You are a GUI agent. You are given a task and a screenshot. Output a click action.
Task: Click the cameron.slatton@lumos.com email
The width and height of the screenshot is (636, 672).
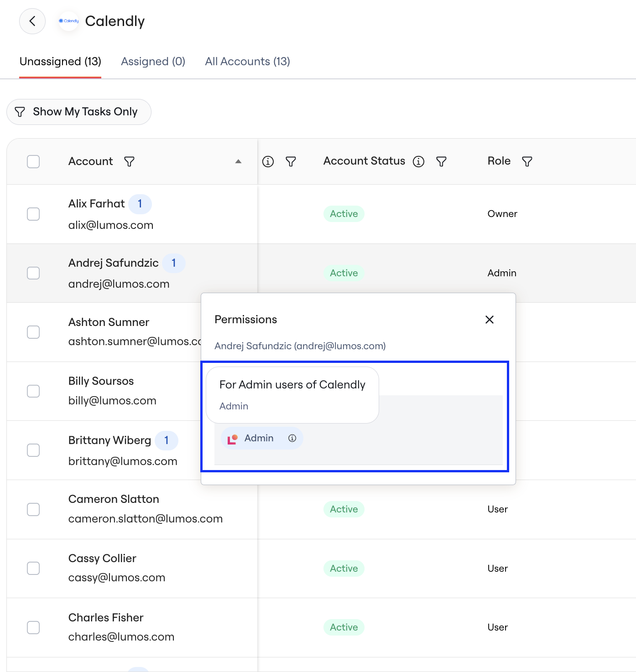pos(146,519)
